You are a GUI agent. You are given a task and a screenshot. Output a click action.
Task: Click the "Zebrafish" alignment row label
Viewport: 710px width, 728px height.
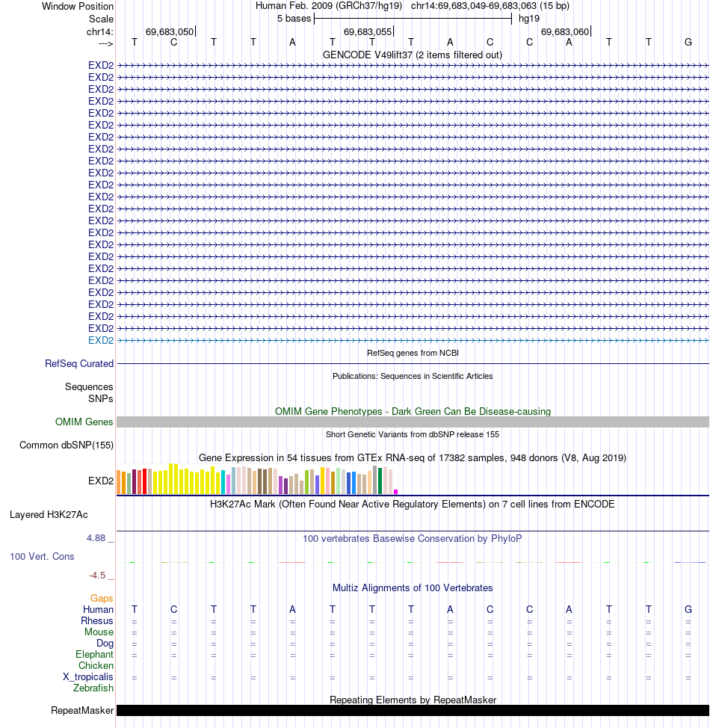[93, 688]
